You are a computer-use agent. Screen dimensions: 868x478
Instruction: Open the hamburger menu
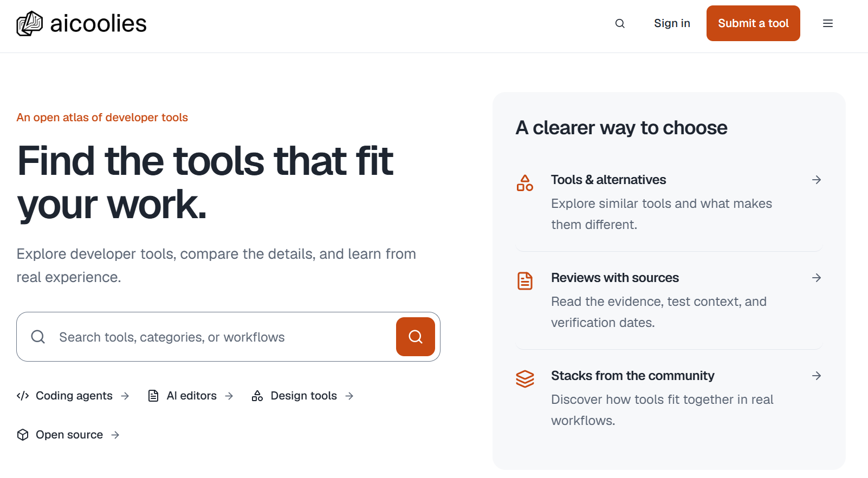point(827,23)
